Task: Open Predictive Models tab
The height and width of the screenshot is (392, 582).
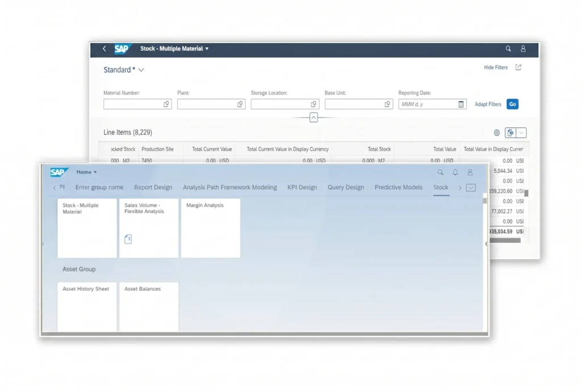Action: tap(398, 187)
